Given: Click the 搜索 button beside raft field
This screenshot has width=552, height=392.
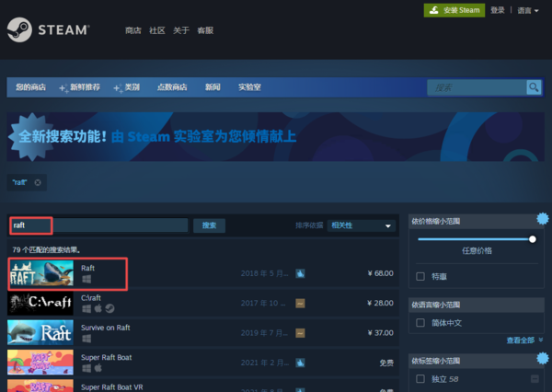Looking at the screenshot, I should click(x=209, y=225).
